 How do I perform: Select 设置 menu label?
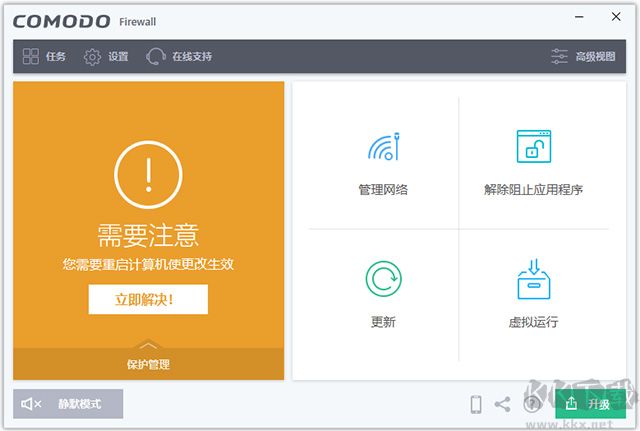pos(118,56)
